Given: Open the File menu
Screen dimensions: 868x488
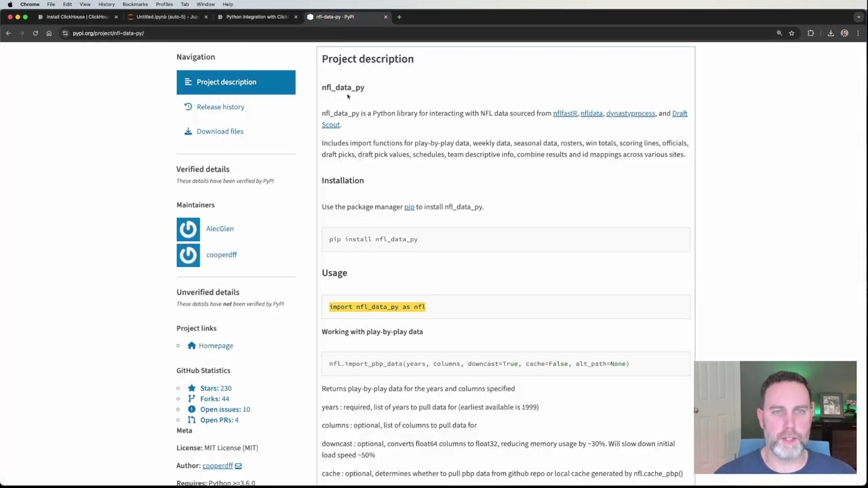Looking at the screenshot, I should 51,4.
